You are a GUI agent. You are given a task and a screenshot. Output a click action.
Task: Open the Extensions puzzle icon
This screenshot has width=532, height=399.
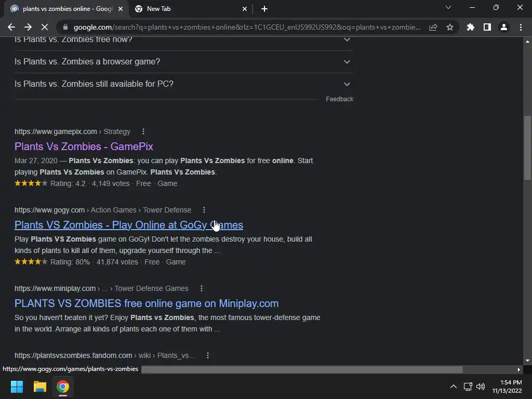tap(470, 27)
